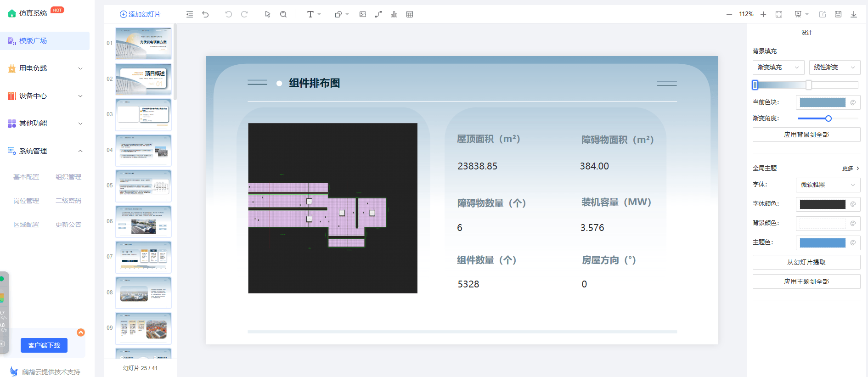This screenshot has height=377, width=868.
Task: Insert a chart via bar chart icon
Action: tap(394, 14)
